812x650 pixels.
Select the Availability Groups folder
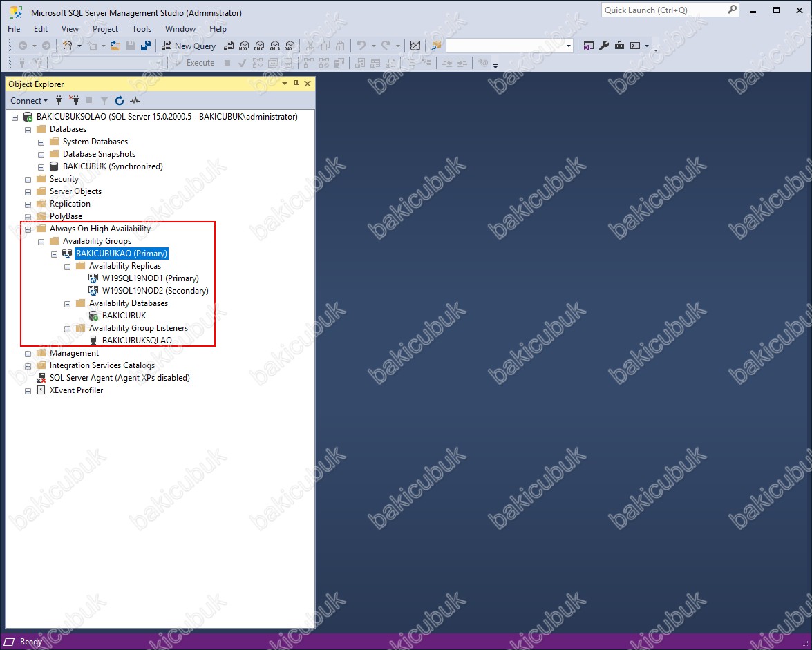[97, 240]
